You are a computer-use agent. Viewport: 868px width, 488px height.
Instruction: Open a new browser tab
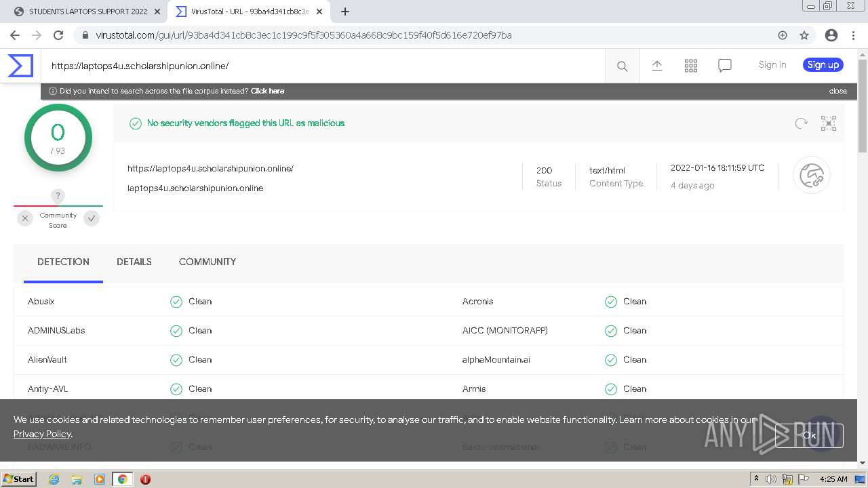[x=345, y=12]
